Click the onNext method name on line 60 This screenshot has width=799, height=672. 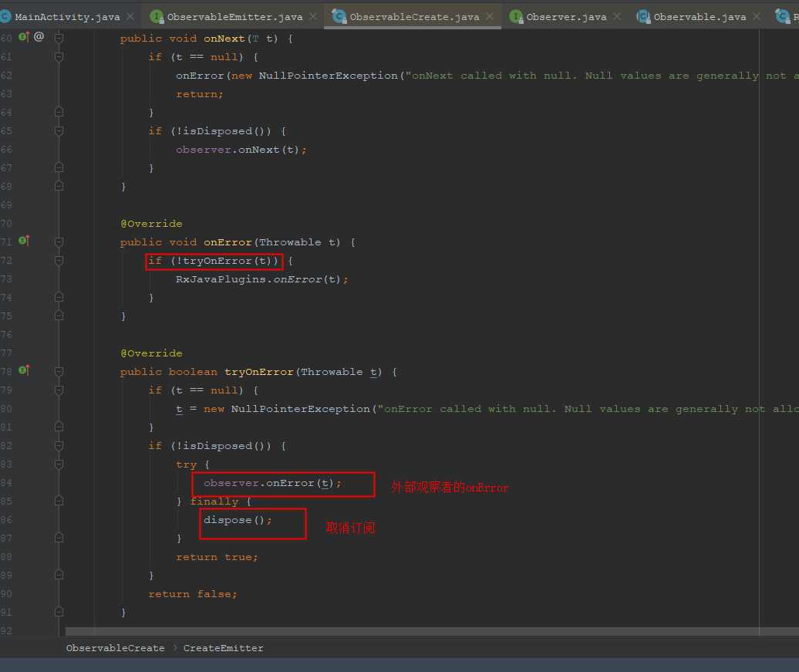tap(224, 39)
